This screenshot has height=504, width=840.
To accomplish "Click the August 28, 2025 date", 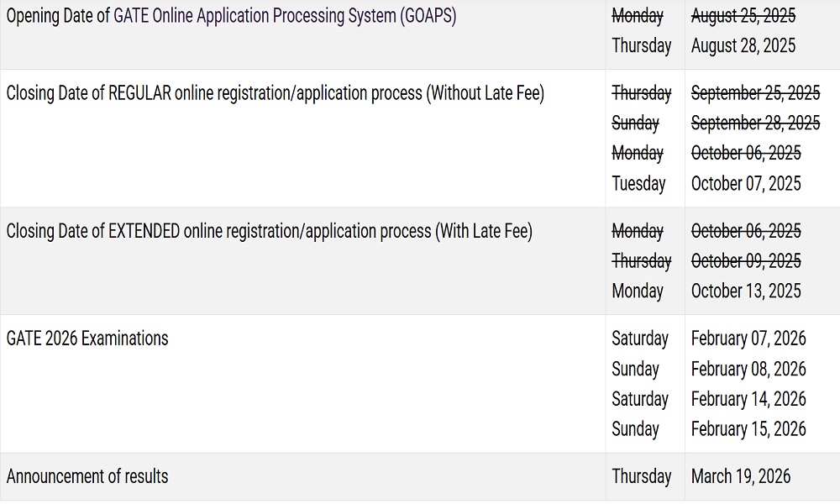I will (x=743, y=45).
